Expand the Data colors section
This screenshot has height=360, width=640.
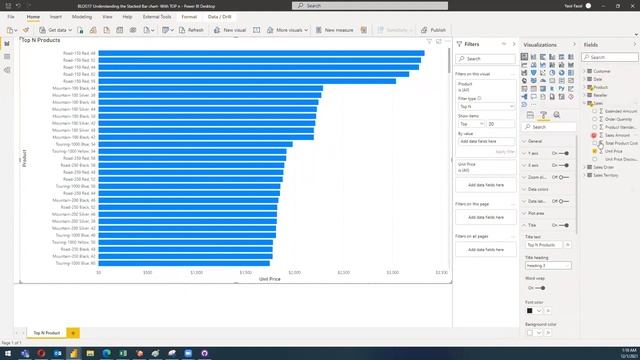[538, 189]
